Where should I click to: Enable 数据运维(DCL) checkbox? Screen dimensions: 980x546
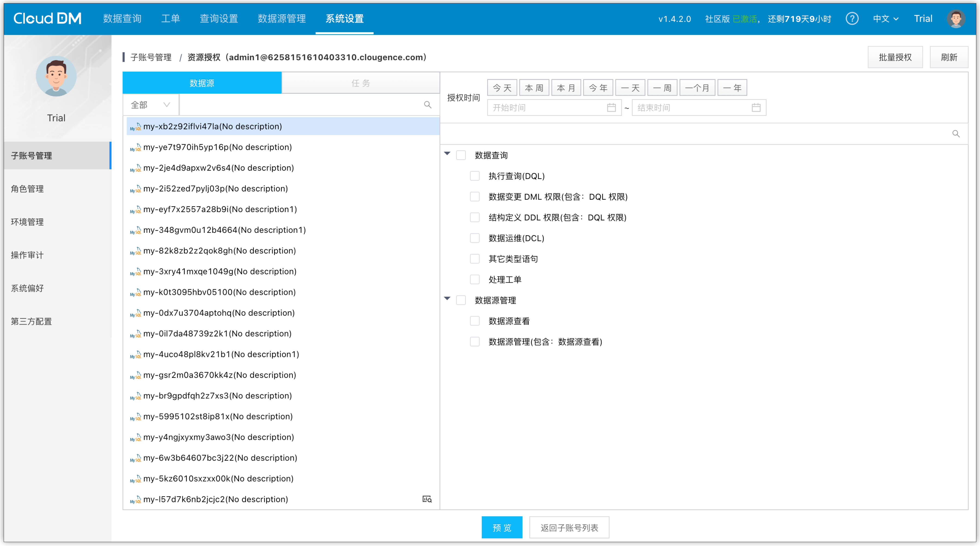point(474,238)
